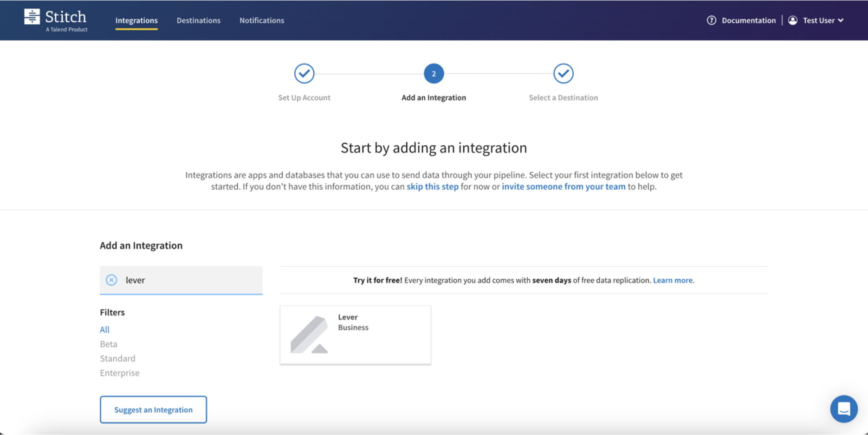Open Documentation via the question mark icon
Viewport: 868px width, 435px height.
pyautogui.click(x=712, y=20)
